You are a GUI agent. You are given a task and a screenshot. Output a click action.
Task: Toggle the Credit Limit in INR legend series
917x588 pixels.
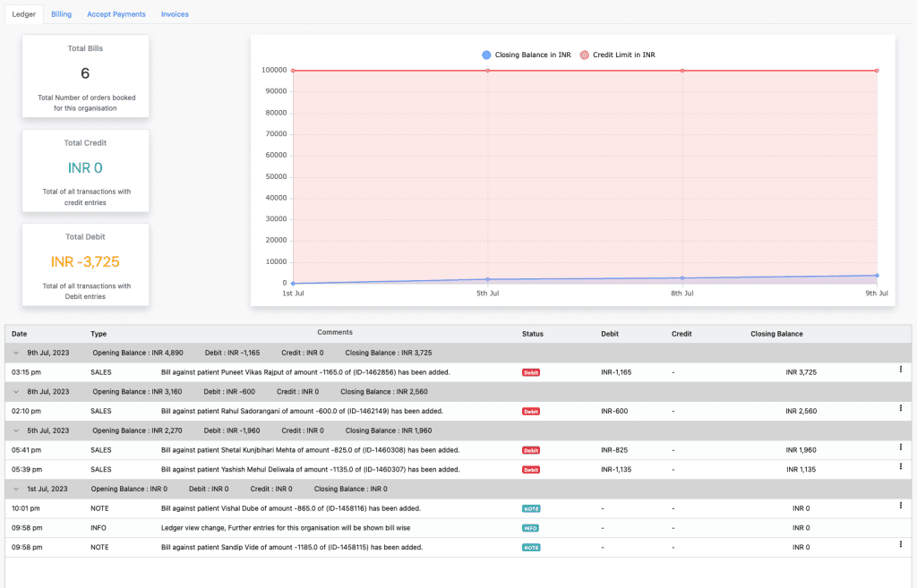point(623,55)
